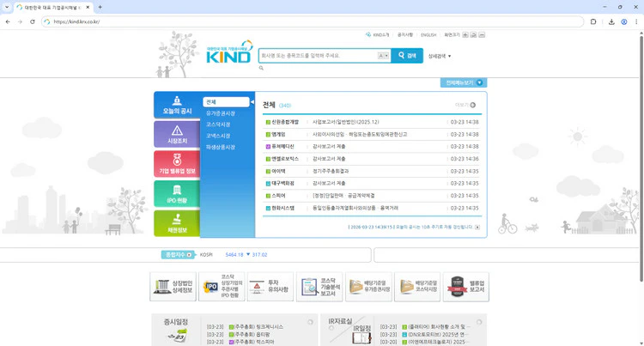Screen dimensions: 644x346
Task: Open 투자 유의사항 shortcut icon
Action: coord(270,288)
